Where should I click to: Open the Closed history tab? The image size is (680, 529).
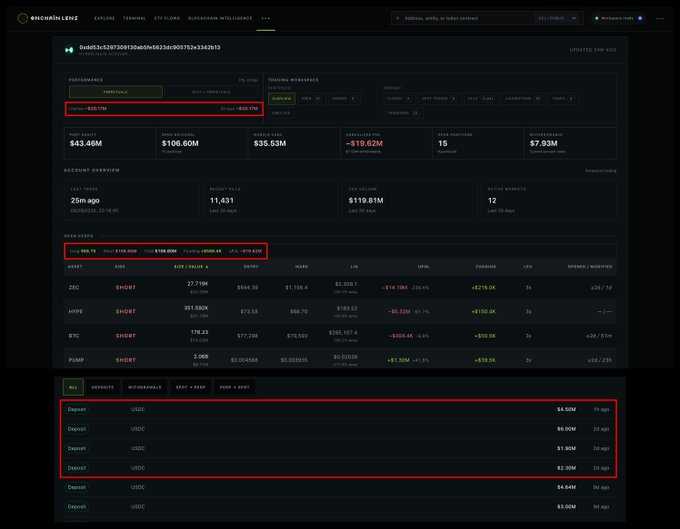tap(399, 98)
